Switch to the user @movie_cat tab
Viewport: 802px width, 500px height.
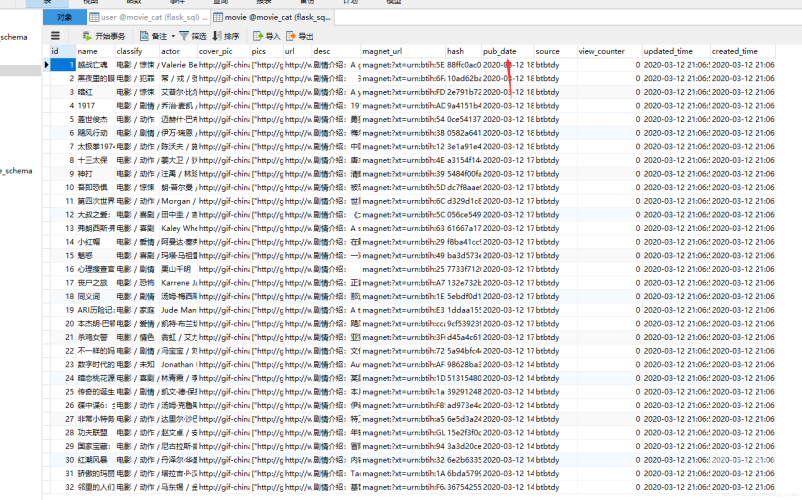pos(148,17)
